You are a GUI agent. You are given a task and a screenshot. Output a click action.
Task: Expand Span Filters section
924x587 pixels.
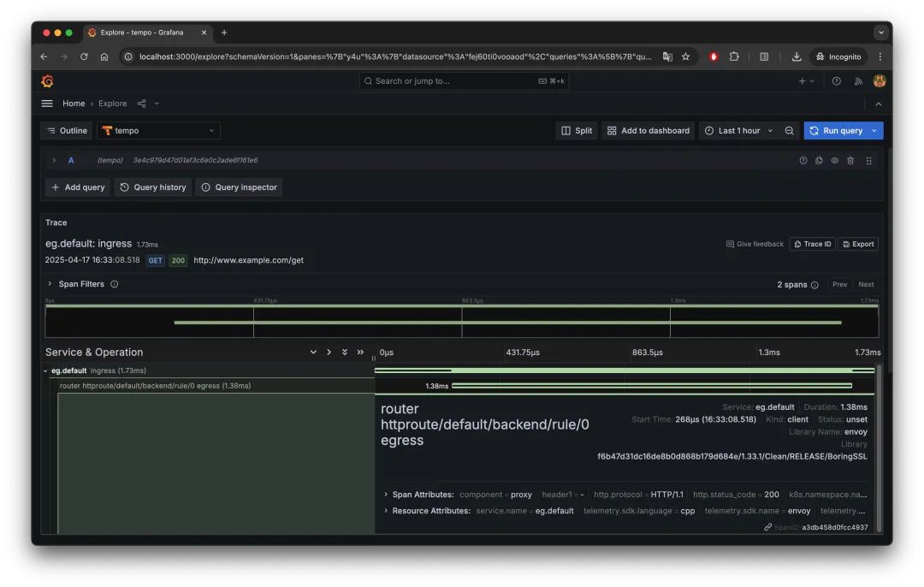(x=50, y=284)
